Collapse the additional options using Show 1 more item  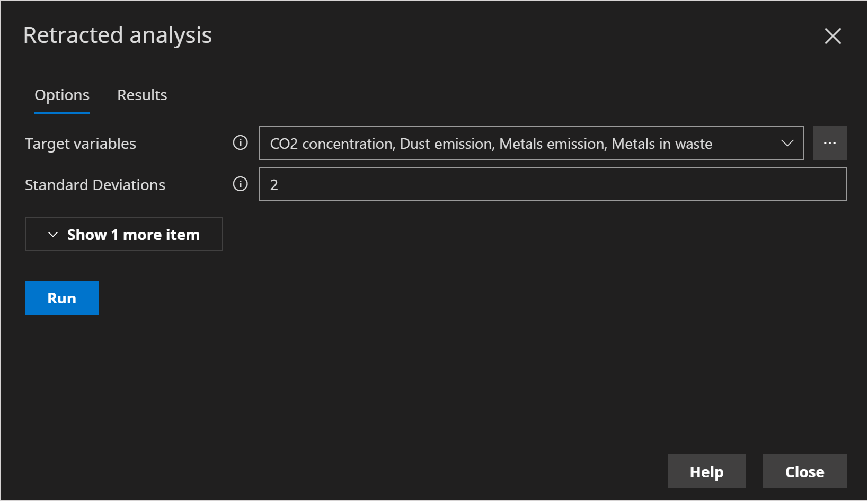click(x=123, y=234)
